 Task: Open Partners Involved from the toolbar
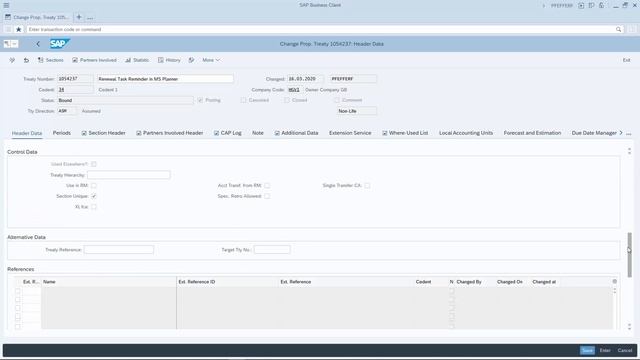(94, 60)
